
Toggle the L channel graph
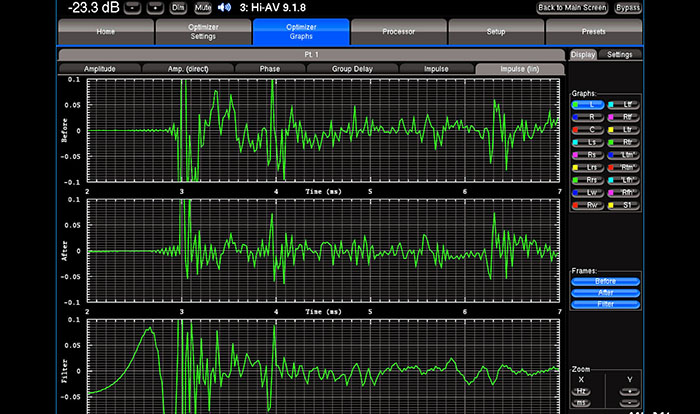click(588, 105)
